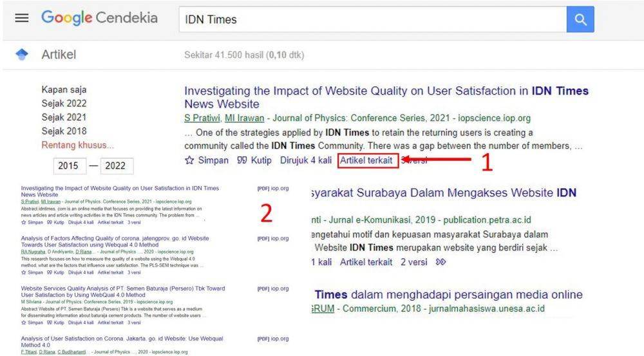
Task: Select the Sejak 2021 filter
Action: pyautogui.click(x=64, y=117)
